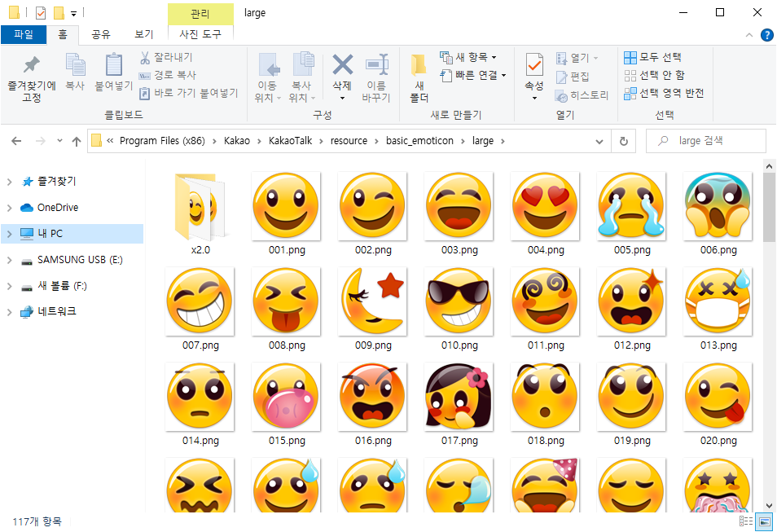Refresh the folder view
Image resolution: width=777 pixels, height=532 pixels.
(x=624, y=141)
